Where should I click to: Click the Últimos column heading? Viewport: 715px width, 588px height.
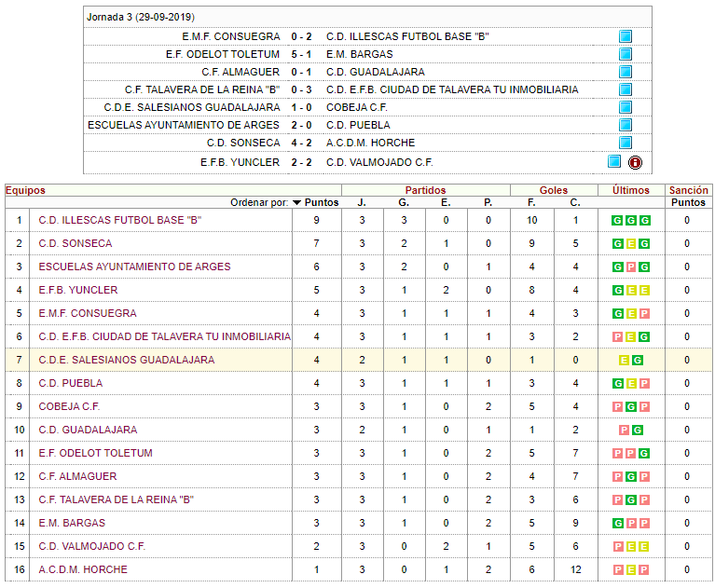631,190
